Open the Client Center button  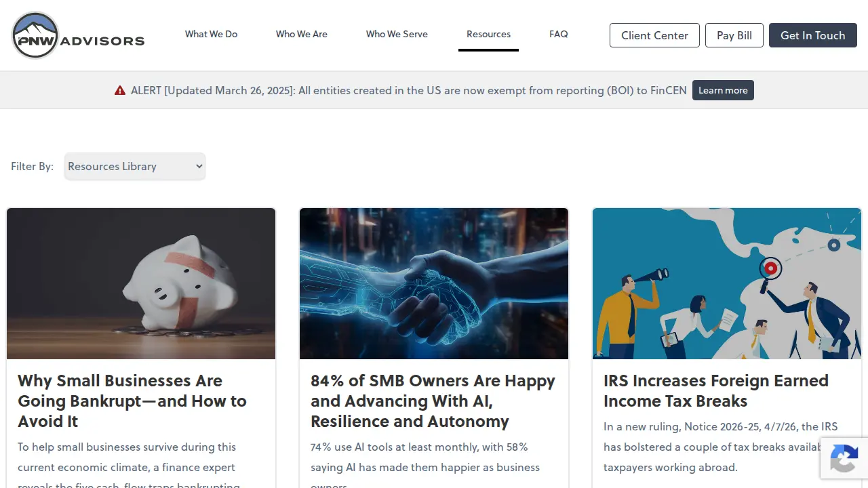pos(654,35)
